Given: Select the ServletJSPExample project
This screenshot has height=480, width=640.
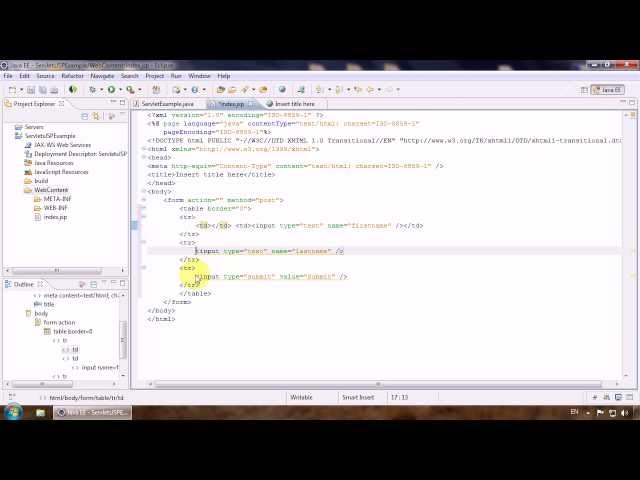Looking at the screenshot, I should click(50, 136).
